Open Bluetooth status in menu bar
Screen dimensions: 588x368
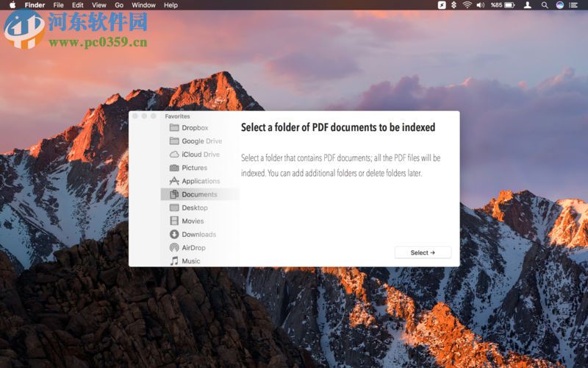(453, 5)
